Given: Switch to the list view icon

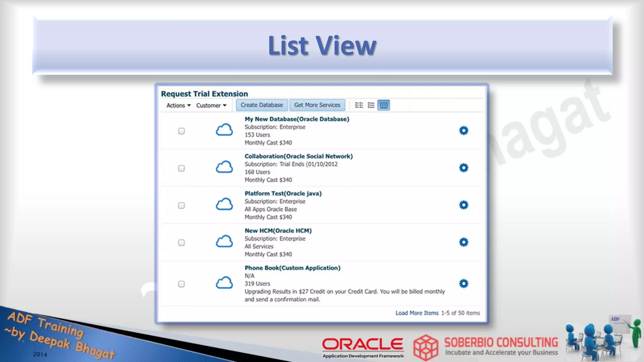Looking at the screenshot, I should [x=371, y=105].
